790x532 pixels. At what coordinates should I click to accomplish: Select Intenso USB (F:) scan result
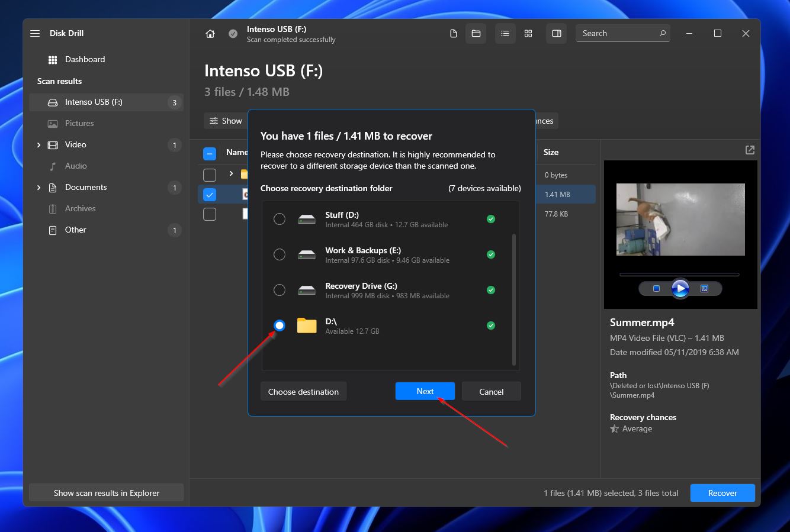(94, 102)
